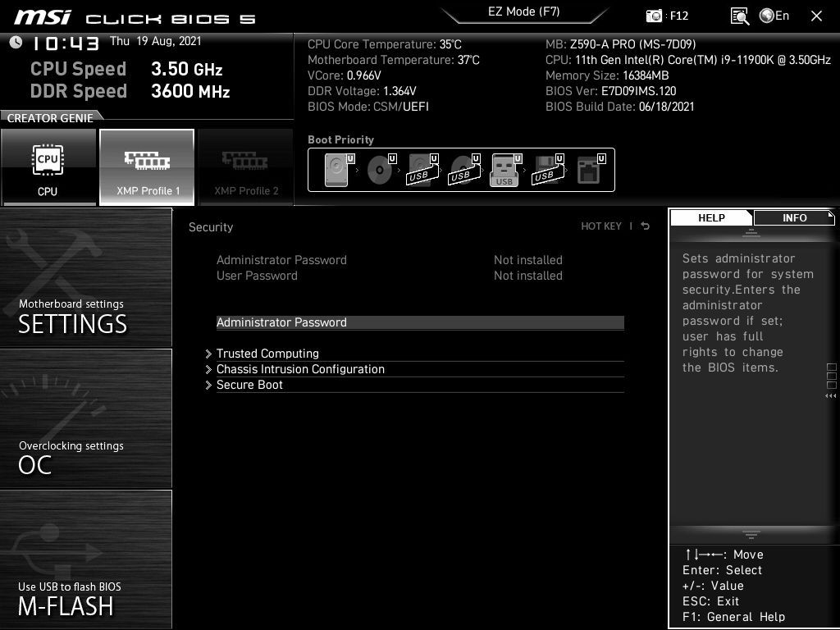Click the Boot Priority heading
840x630 pixels.
(340, 139)
